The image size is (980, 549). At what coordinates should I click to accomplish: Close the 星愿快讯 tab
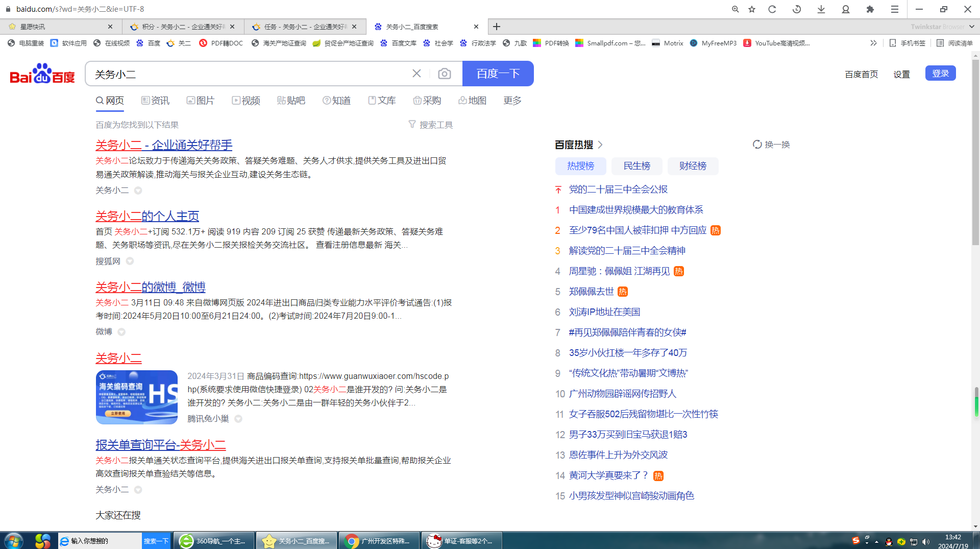coord(110,27)
